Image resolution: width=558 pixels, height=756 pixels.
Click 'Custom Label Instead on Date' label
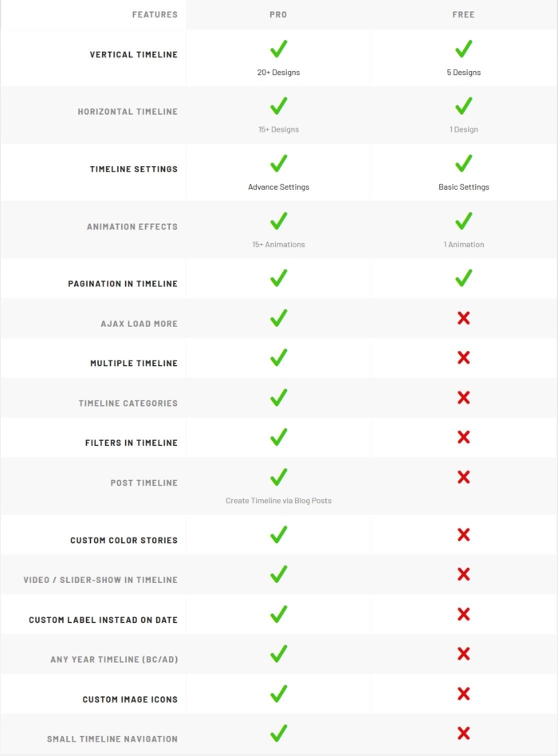click(x=103, y=620)
